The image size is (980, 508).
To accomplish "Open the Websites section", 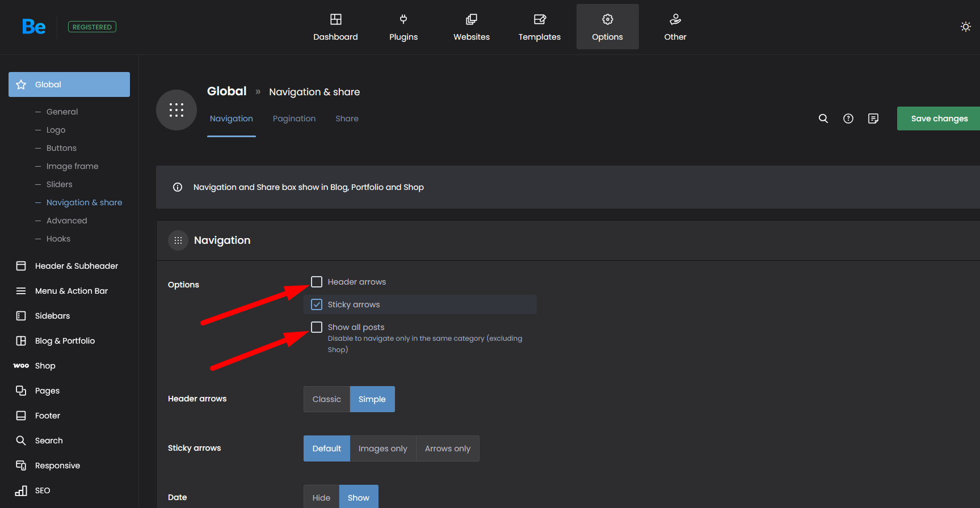I will coord(471,27).
